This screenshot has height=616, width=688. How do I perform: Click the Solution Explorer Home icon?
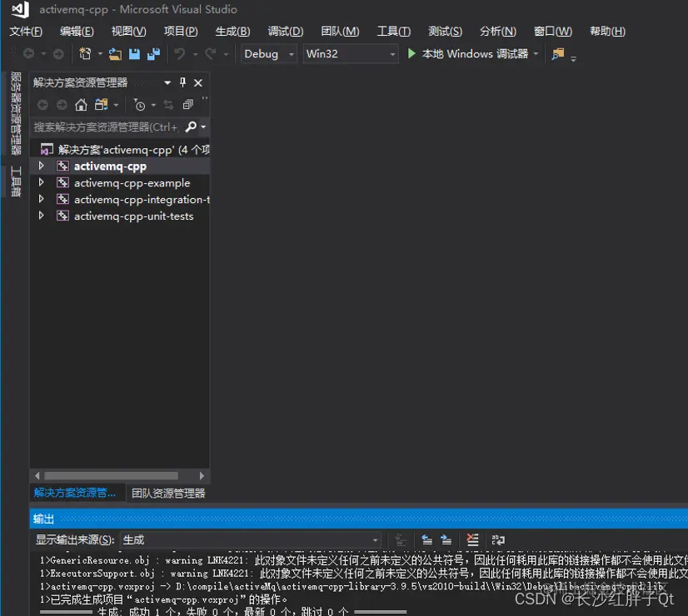tap(81, 105)
